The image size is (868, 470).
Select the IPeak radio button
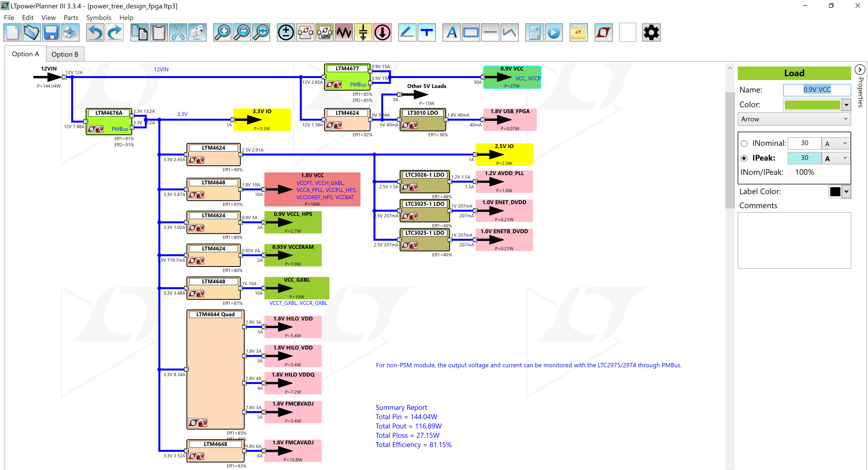point(745,158)
